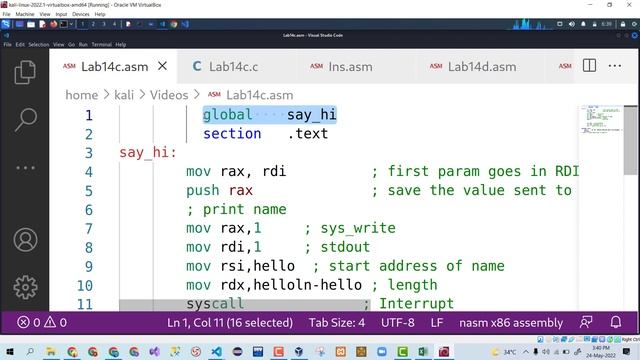Click line number 7 in gutter
640x360 pixels.
89,229
